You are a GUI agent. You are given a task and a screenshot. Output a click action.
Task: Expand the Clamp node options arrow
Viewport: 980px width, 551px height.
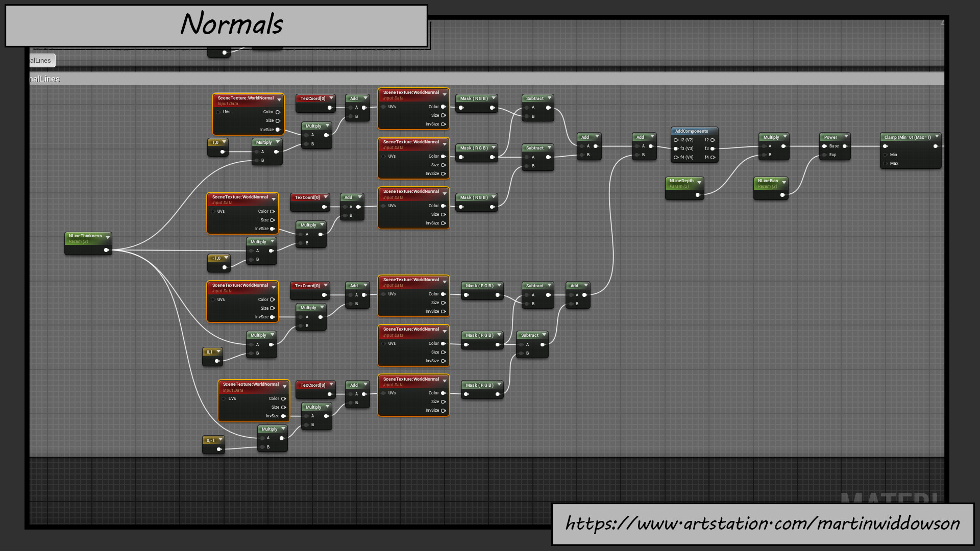pos(937,136)
